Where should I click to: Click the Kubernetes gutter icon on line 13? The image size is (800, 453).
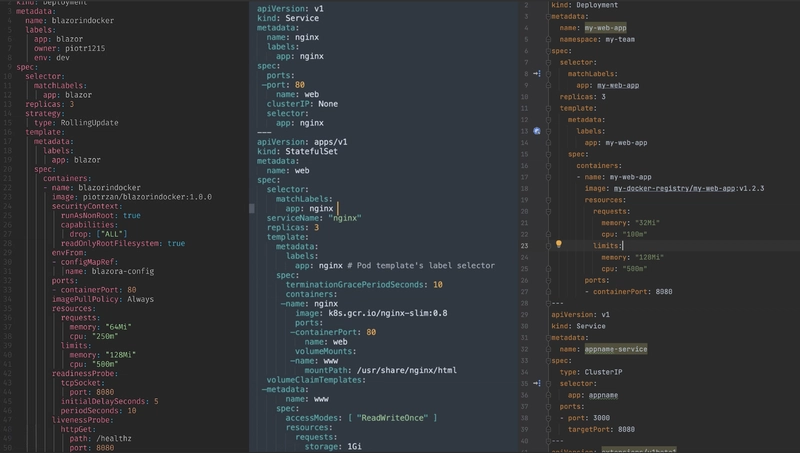click(x=537, y=131)
